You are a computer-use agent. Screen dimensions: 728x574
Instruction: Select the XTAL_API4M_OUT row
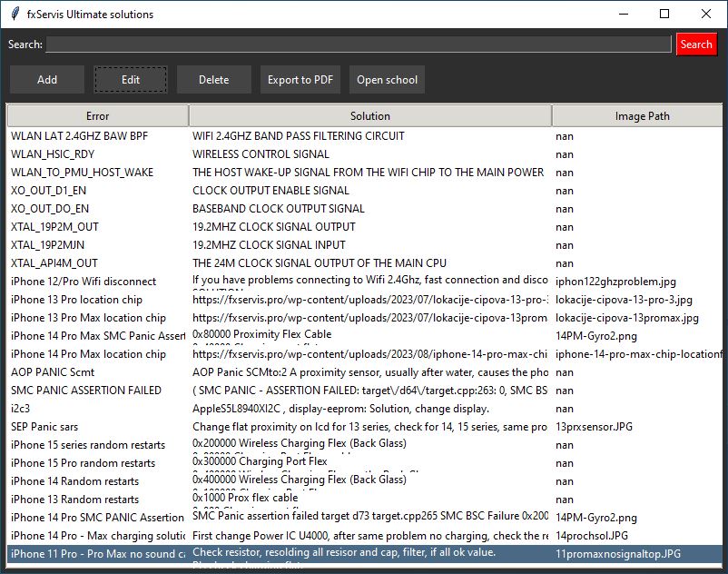(365, 262)
